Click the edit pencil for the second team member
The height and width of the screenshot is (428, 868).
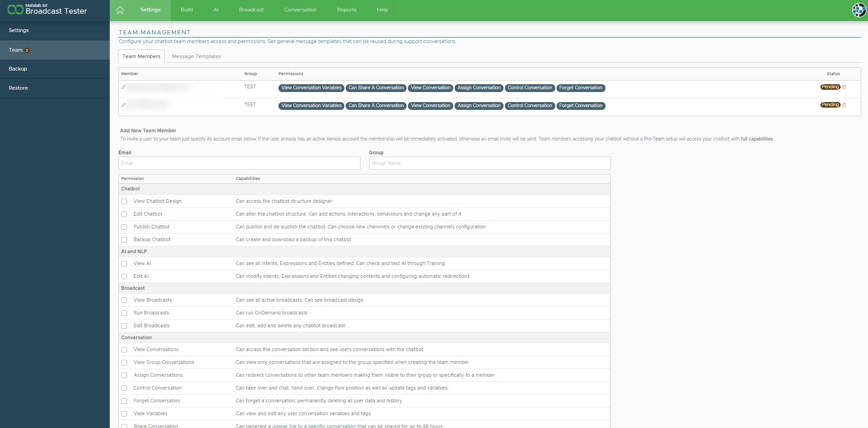click(x=123, y=105)
